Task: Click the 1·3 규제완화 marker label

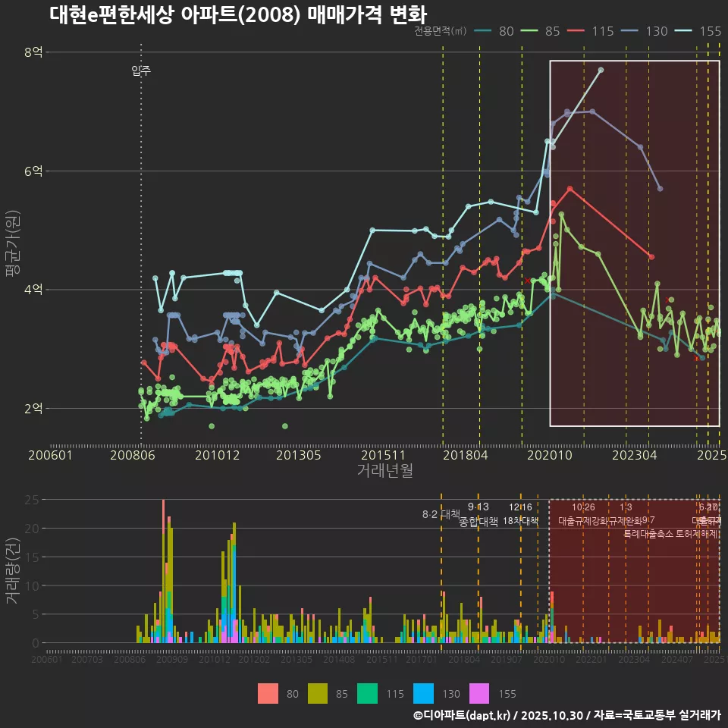Action: tap(626, 513)
